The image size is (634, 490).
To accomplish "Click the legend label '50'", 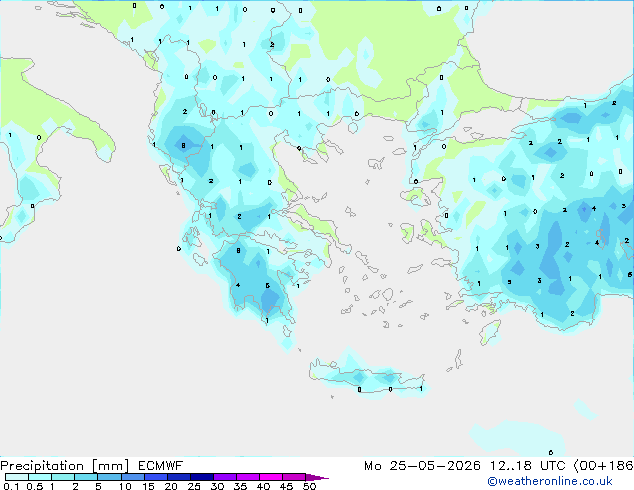I will click(309, 486).
